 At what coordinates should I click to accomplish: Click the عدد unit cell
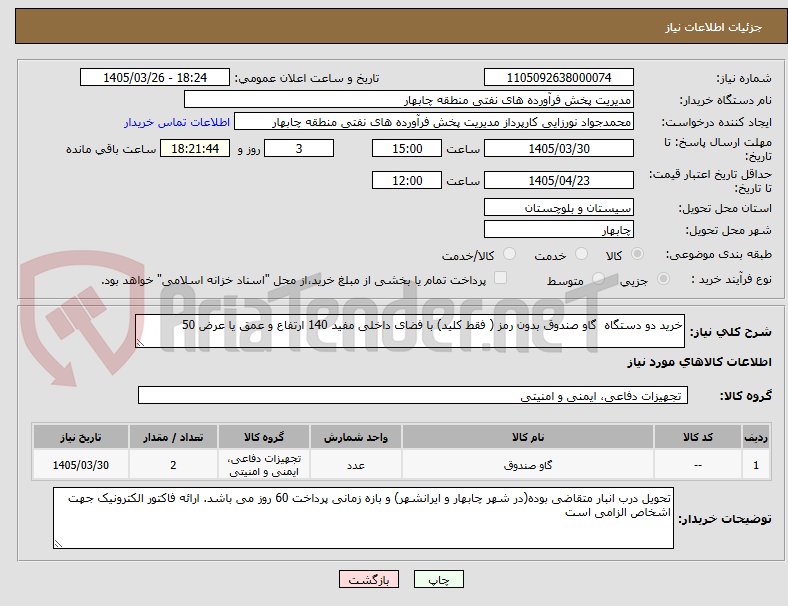tap(356, 465)
